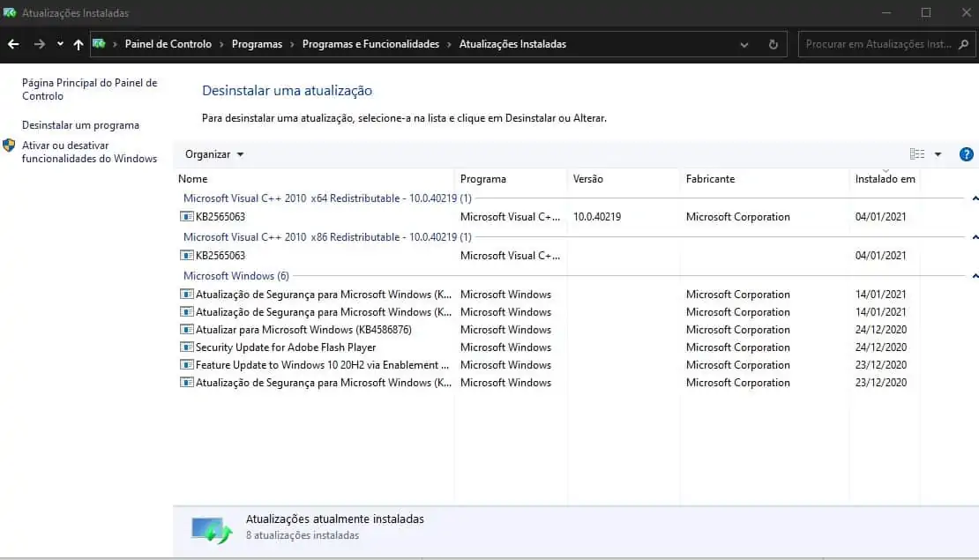Viewport: 979px width, 560px height.
Task: Select Programas e Funcionalidades breadcrumb
Action: (x=370, y=44)
